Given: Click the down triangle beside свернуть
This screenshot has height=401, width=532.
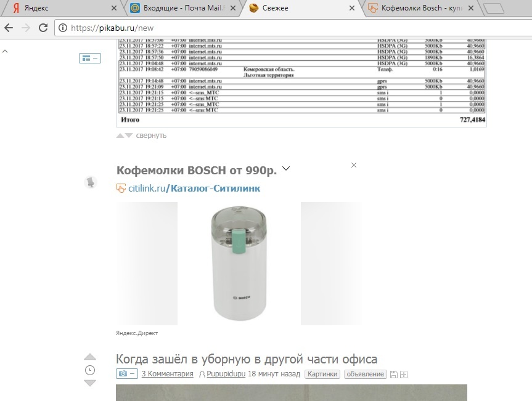Looking at the screenshot, I should pyautogui.click(x=129, y=136).
